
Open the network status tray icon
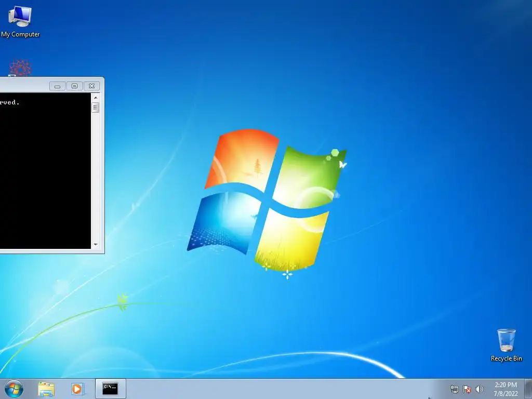(x=454, y=389)
